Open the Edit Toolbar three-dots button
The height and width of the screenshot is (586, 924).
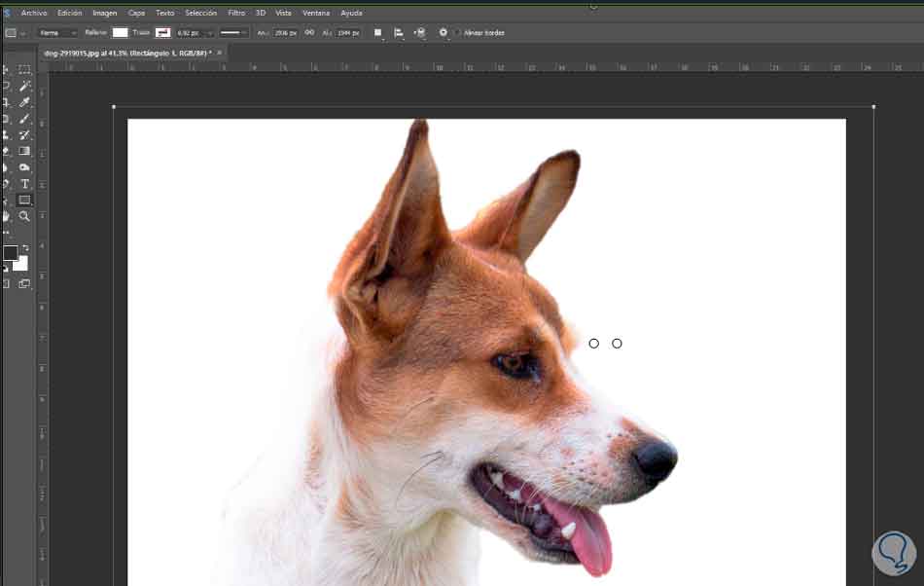(6, 233)
